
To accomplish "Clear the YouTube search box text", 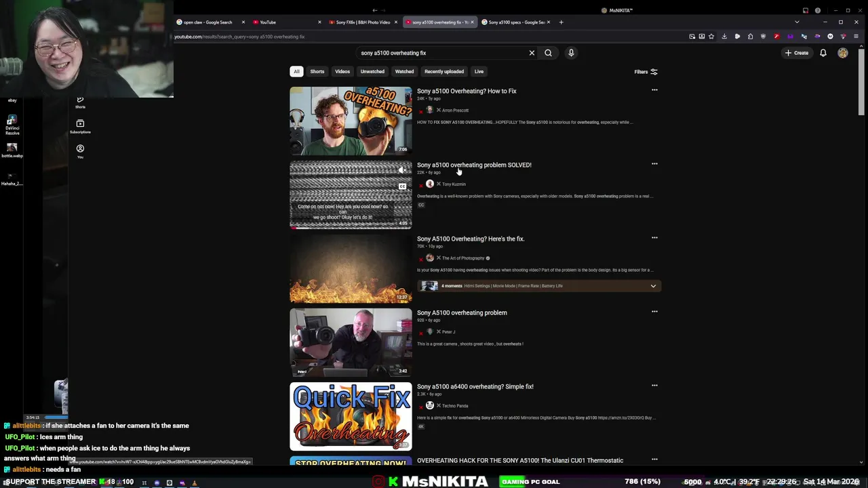I will point(532,53).
